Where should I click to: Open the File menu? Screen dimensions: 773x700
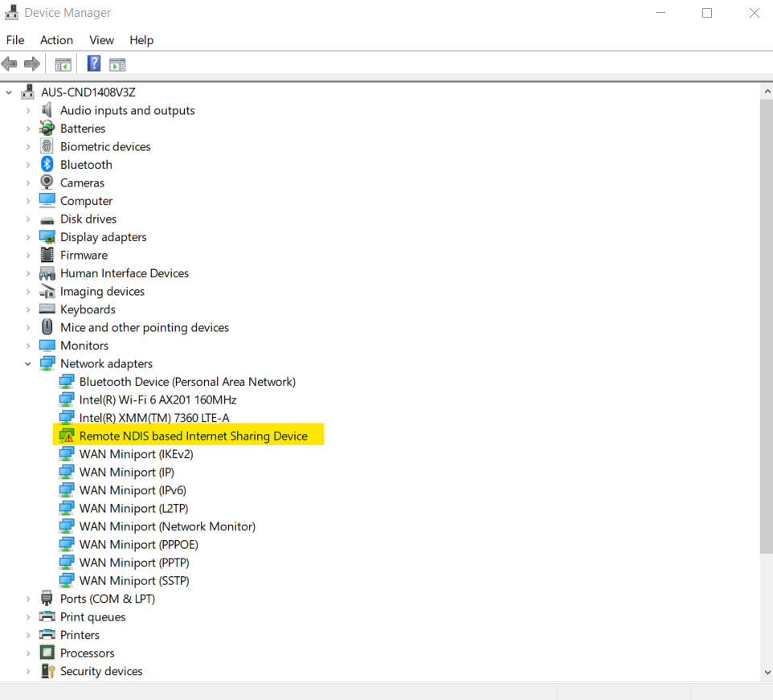coord(15,40)
